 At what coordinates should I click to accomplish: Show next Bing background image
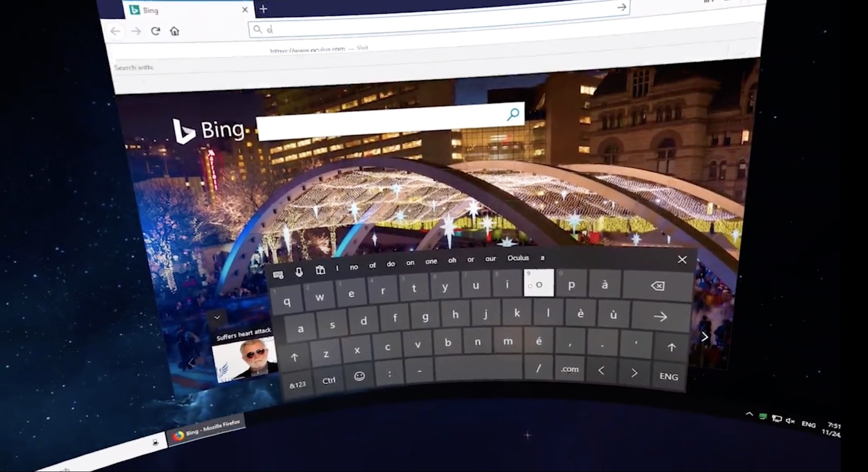(705, 337)
